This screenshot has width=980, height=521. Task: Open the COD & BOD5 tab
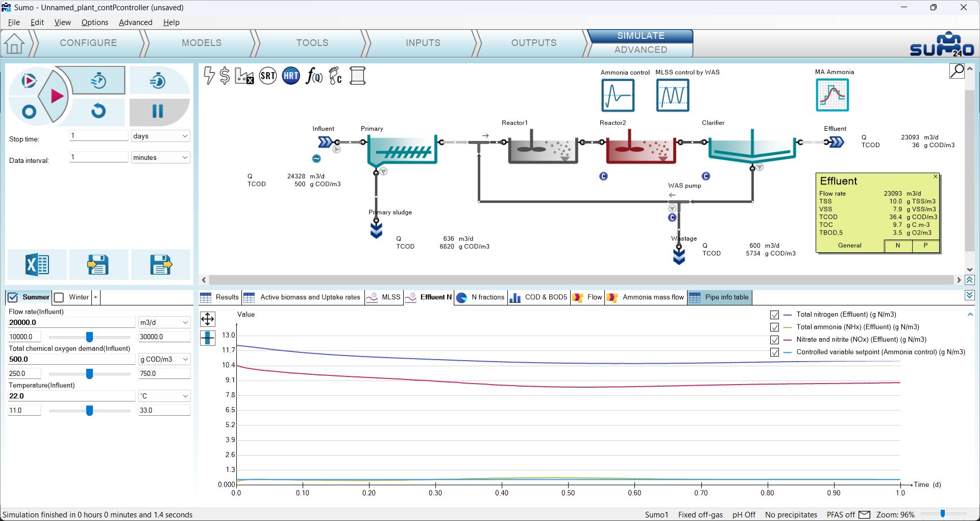[539, 297]
